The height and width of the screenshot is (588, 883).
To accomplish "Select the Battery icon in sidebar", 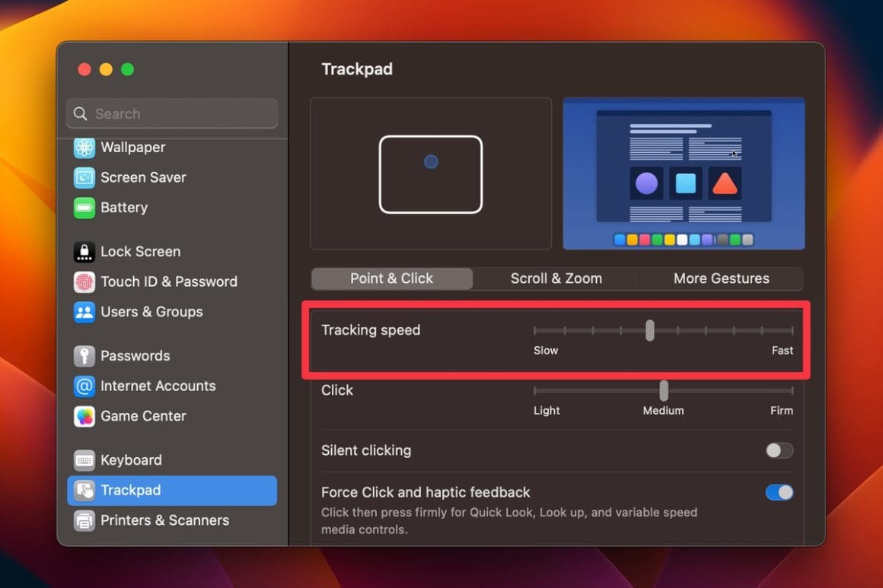I will pos(84,207).
